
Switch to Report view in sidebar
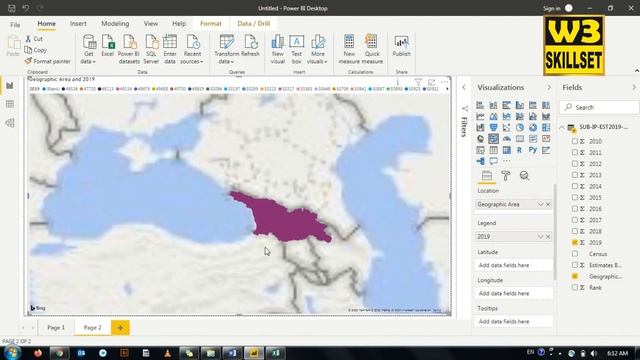click(10, 86)
